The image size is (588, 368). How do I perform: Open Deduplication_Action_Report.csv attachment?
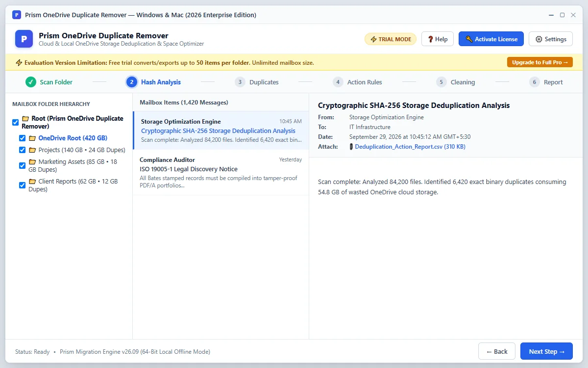point(410,147)
